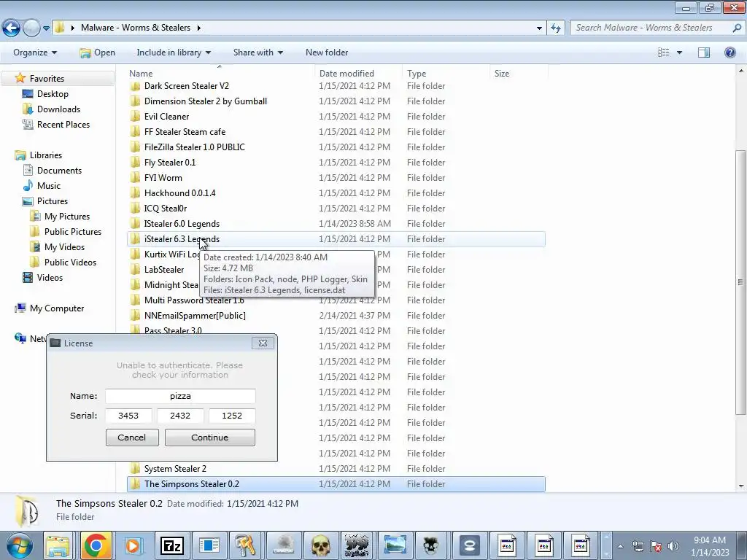Expand the view options dropdown arrow
Image resolution: width=747 pixels, height=560 pixels.
point(679,52)
